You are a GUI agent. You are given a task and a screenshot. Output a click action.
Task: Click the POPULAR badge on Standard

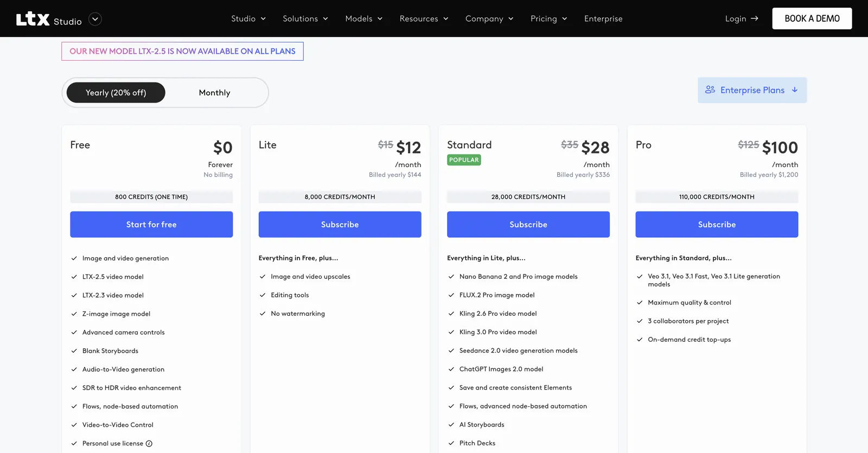[x=464, y=160]
